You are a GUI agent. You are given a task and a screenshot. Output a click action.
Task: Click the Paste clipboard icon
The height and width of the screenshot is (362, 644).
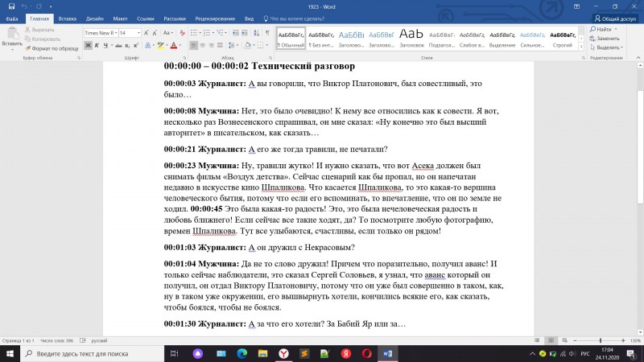pos(12,34)
